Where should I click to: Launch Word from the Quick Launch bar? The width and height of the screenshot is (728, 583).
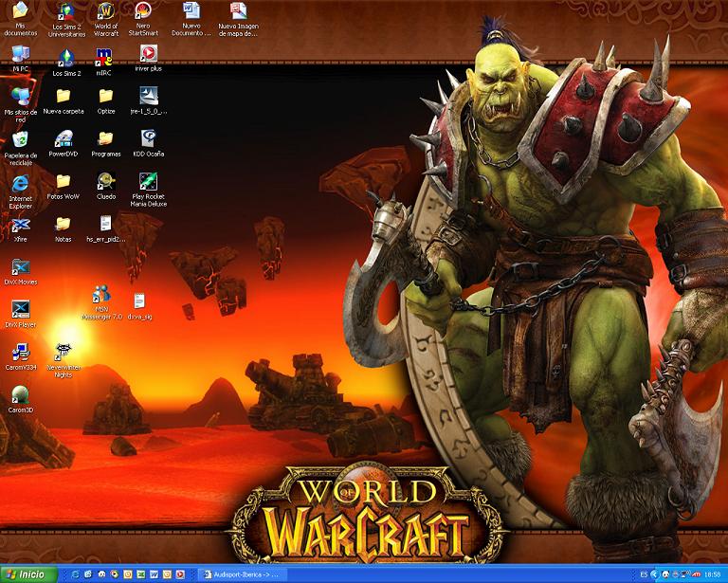154,574
